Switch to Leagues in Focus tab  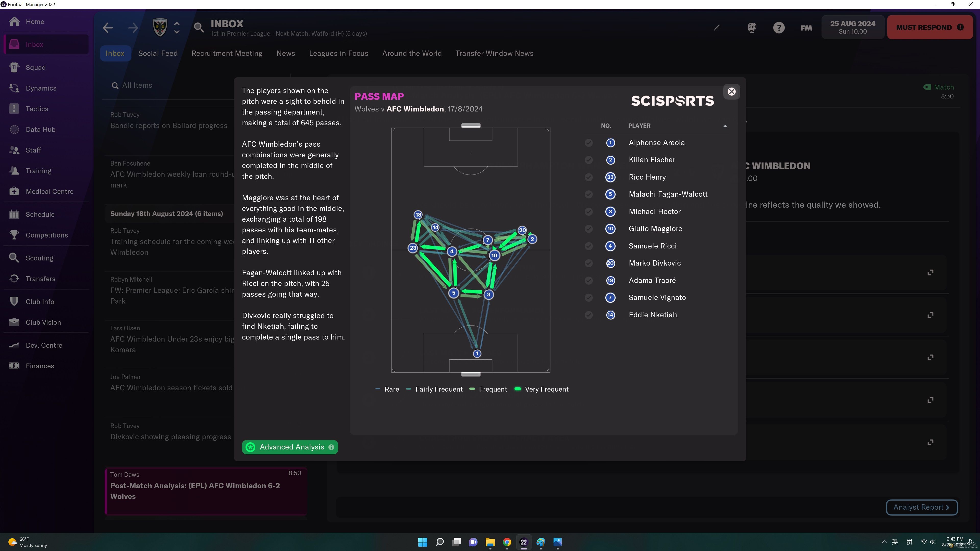[339, 53]
